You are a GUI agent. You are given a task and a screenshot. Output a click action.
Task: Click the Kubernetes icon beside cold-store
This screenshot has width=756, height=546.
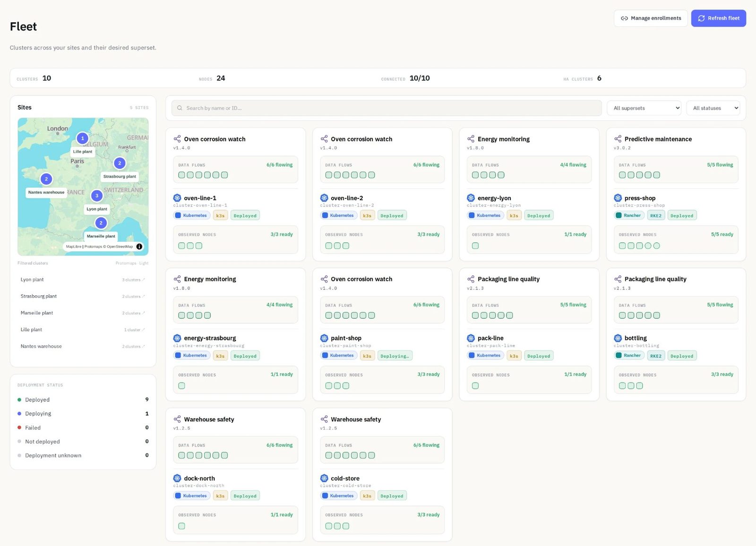pyautogui.click(x=324, y=478)
